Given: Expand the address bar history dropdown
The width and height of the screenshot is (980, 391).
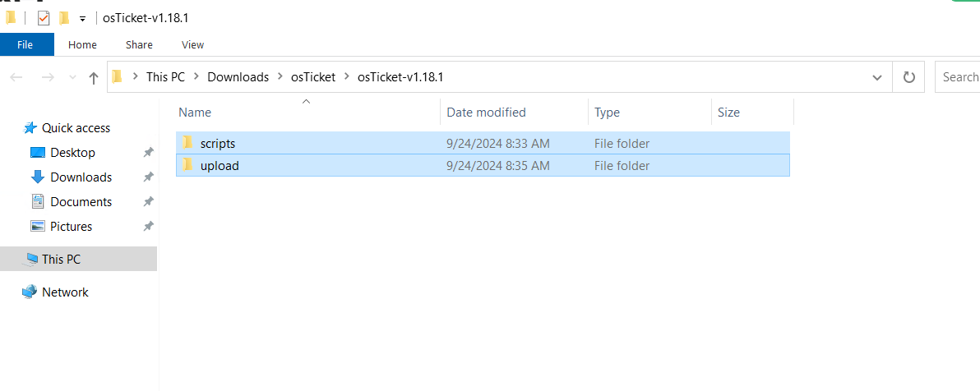Looking at the screenshot, I should coord(877,77).
